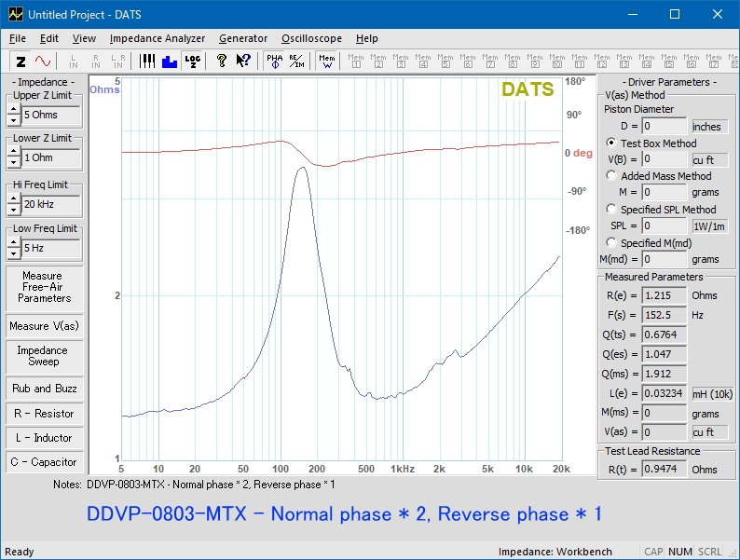The width and height of the screenshot is (740, 560).
Task: Select the Specified SPL Method radio button
Action: 611,209
